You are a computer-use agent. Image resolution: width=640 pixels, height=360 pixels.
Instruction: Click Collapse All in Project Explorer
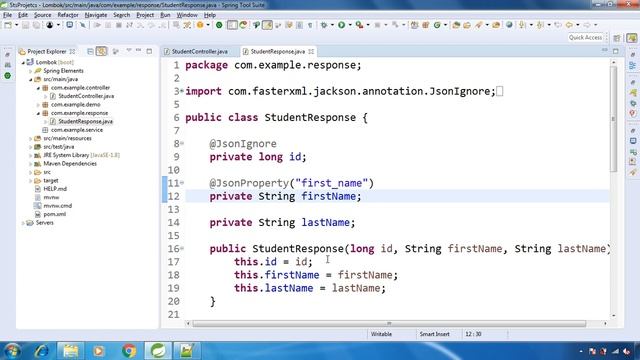coord(90,51)
